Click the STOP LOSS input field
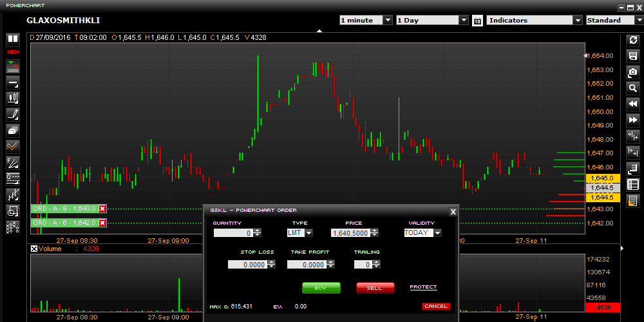This screenshot has height=322, width=644. tap(247, 265)
